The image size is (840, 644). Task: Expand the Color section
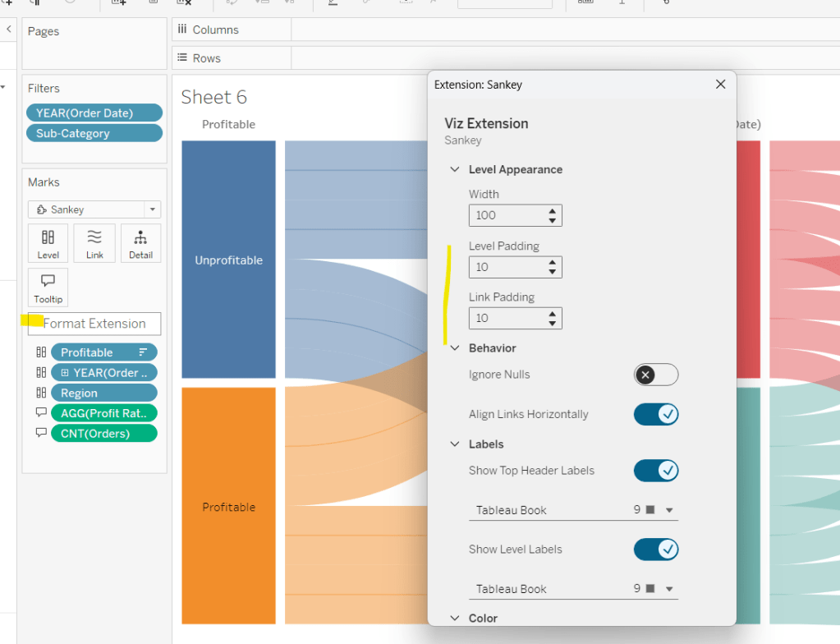click(454, 619)
